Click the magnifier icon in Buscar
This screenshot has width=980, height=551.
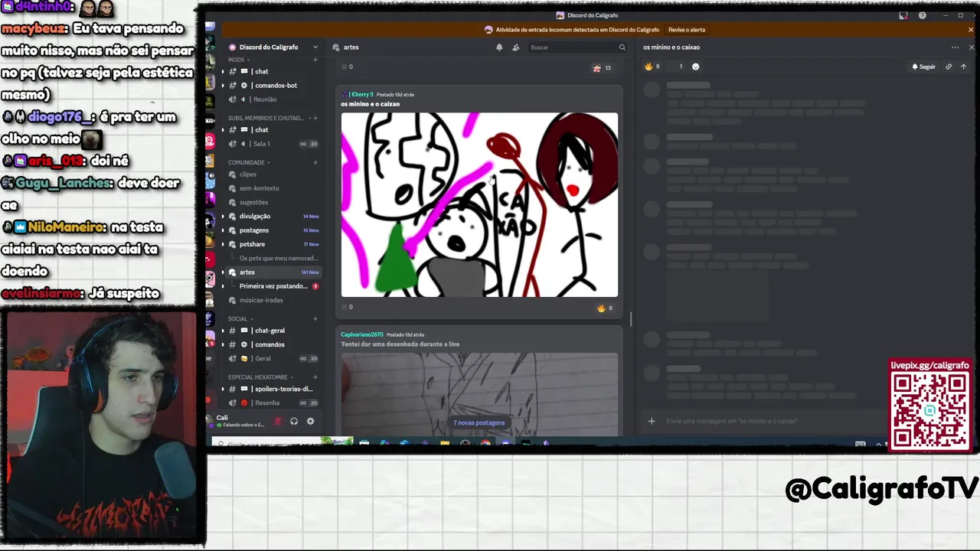622,47
